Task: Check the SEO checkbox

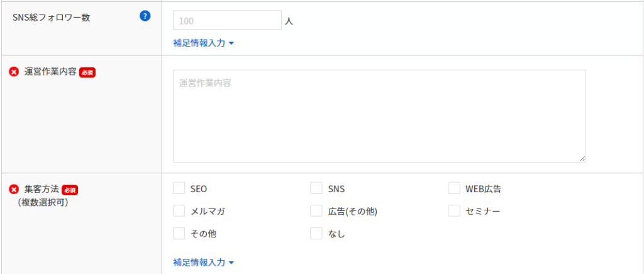Action: pos(179,188)
